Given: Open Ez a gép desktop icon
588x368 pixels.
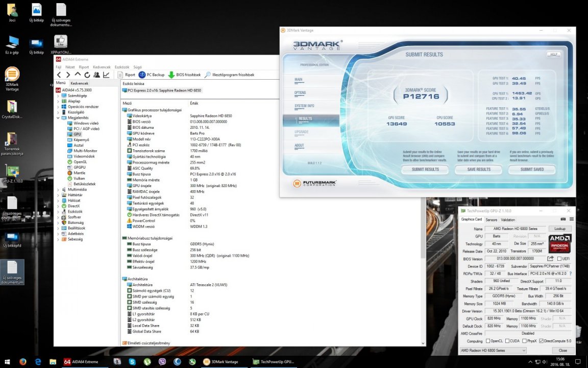Looking at the screenshot, I should pos(12,45).
